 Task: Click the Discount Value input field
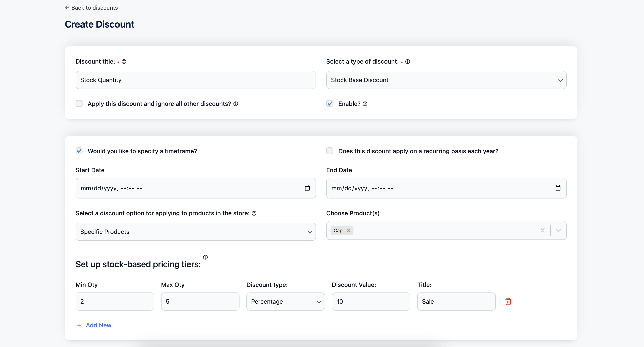(371, 302)
